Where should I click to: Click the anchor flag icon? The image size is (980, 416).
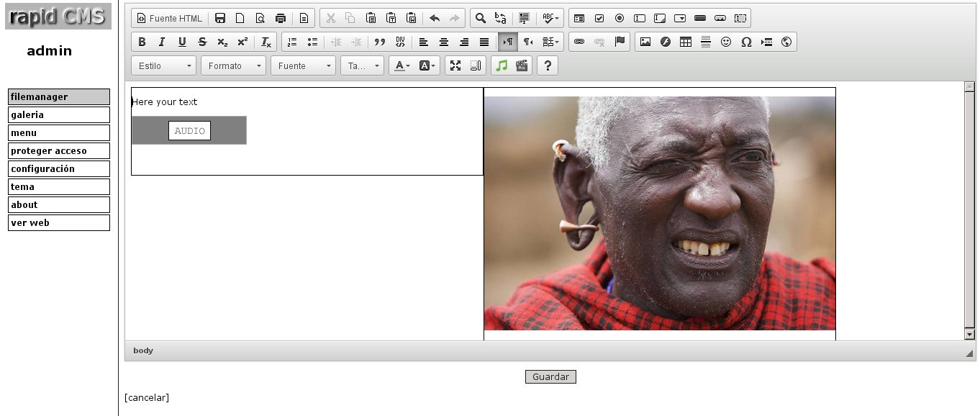[620, 42]
